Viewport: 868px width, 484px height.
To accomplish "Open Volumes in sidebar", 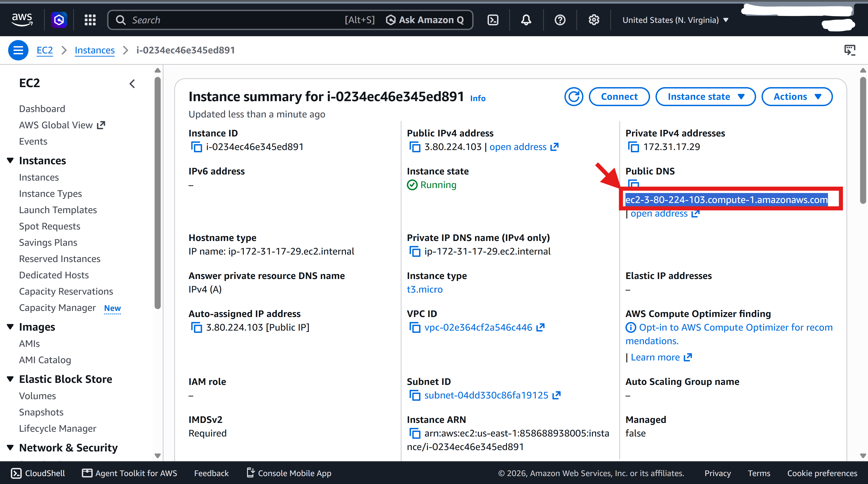I will coord(37,396).
